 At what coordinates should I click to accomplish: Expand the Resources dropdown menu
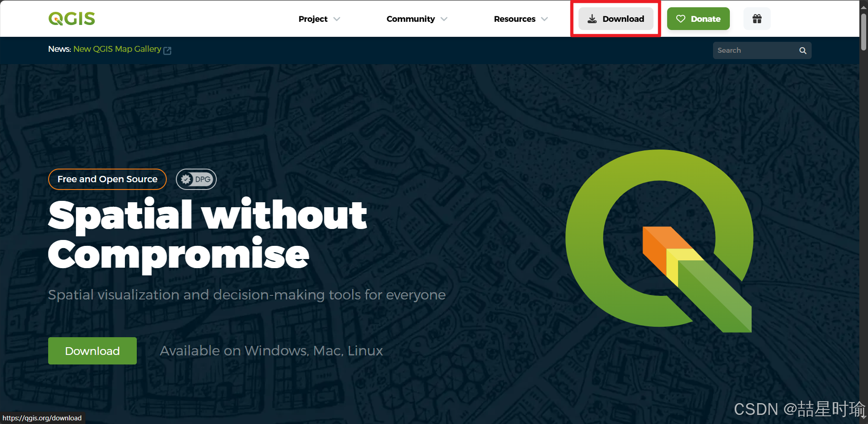pos(521,19)
